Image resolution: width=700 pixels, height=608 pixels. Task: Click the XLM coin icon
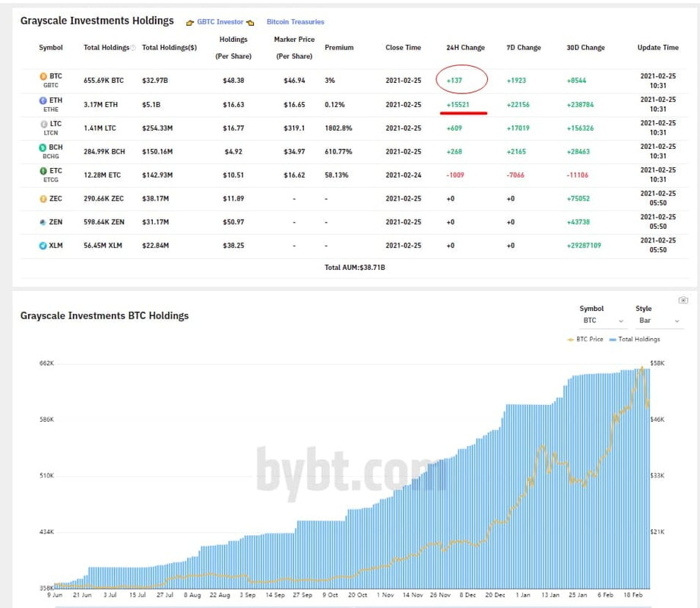pyautogui.click(x=43, y=245)
